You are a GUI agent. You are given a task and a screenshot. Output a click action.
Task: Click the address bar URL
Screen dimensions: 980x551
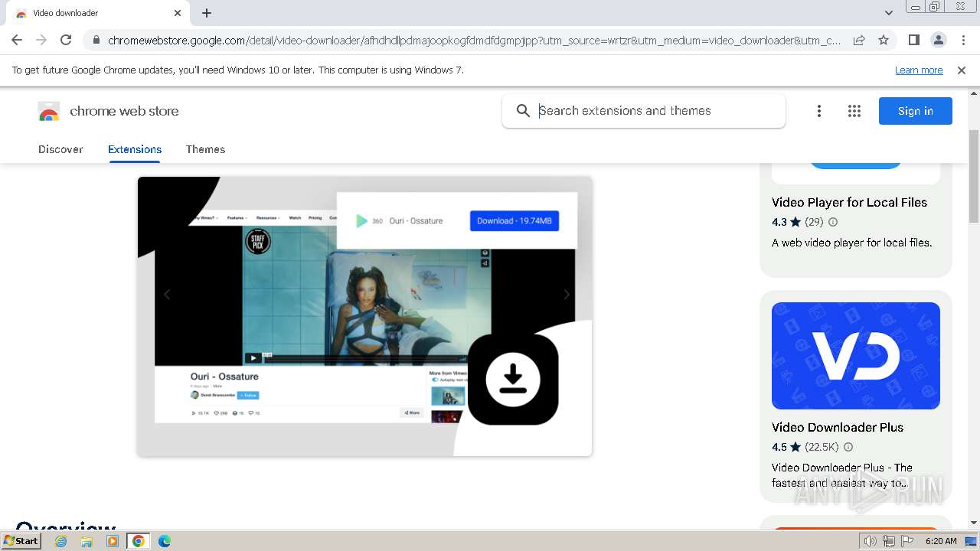(x=475, y=41)
